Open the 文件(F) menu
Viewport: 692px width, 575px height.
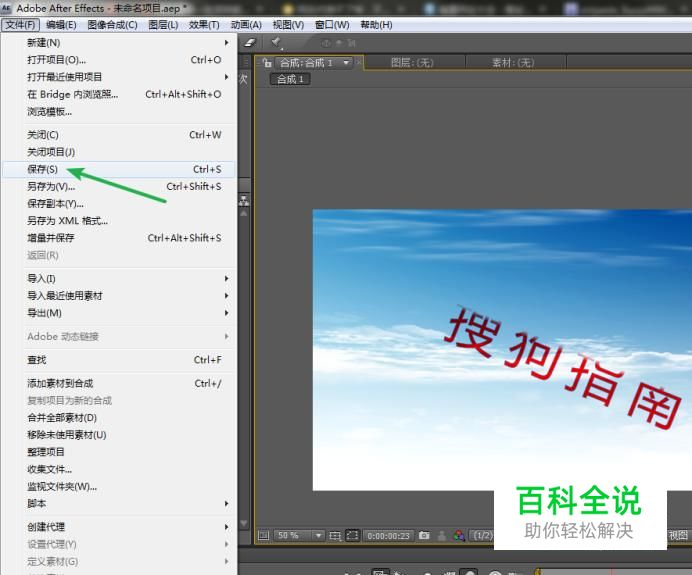tap(20, 25)
